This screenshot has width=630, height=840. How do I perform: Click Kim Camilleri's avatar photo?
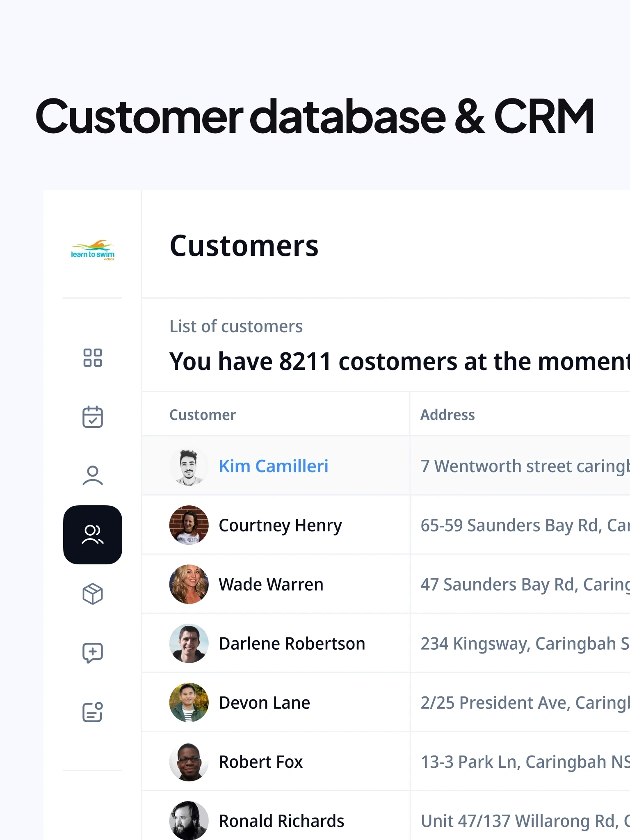point(189,466)
